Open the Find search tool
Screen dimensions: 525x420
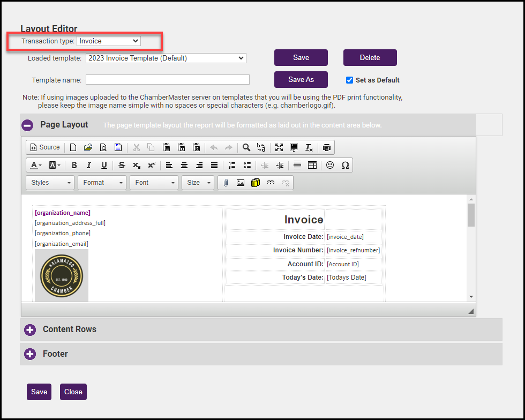point(246,147)
